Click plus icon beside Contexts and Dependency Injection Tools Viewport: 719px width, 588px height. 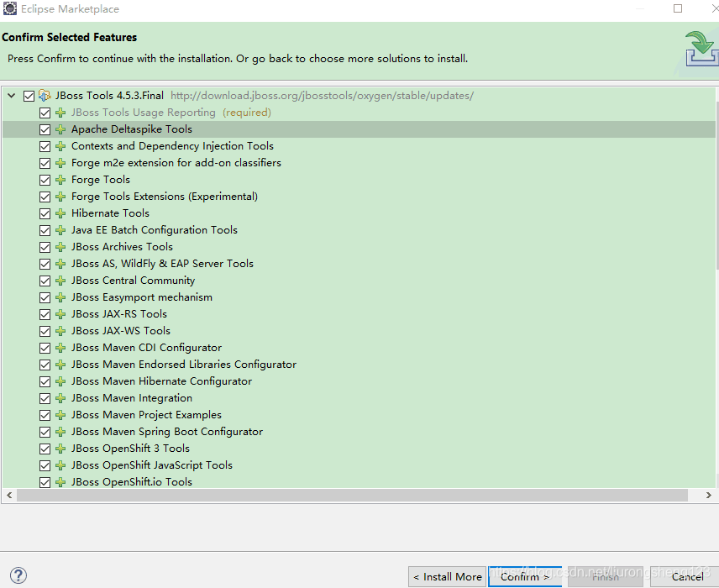coord(60,146)
